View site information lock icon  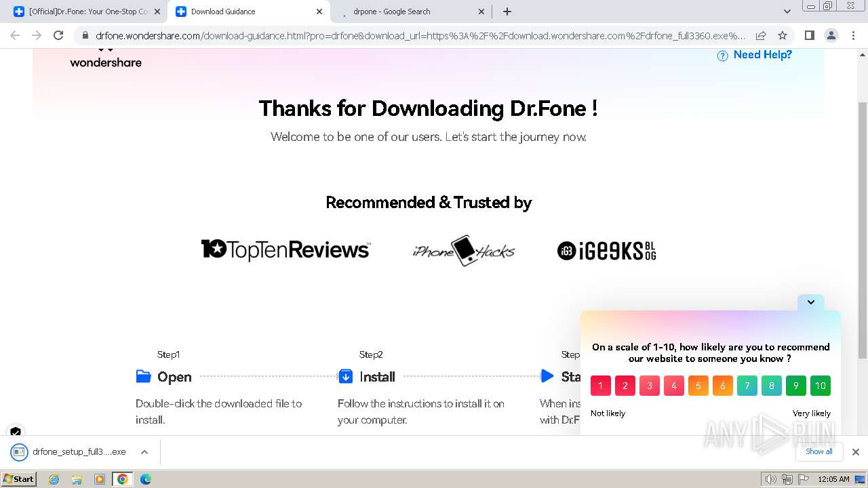click(x=85, y=35)
